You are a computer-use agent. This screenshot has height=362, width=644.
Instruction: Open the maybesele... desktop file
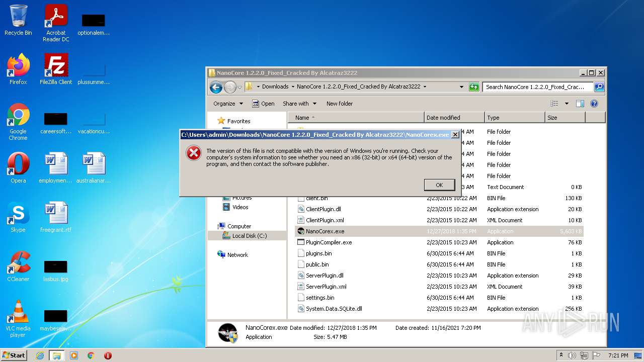[x=56, y=320]
